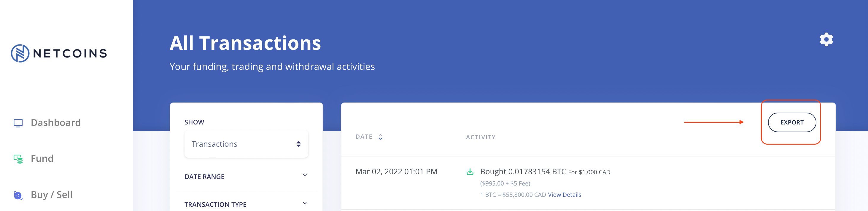Select the Mar 02, 2022 transaction row
This screenshot has width=868, height=211.
pyautogui.click(x=396, y=172)
